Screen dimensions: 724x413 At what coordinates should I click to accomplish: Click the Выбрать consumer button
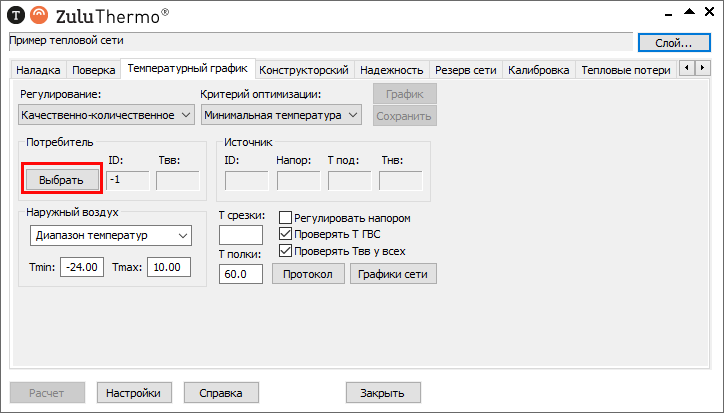point(62,180)
